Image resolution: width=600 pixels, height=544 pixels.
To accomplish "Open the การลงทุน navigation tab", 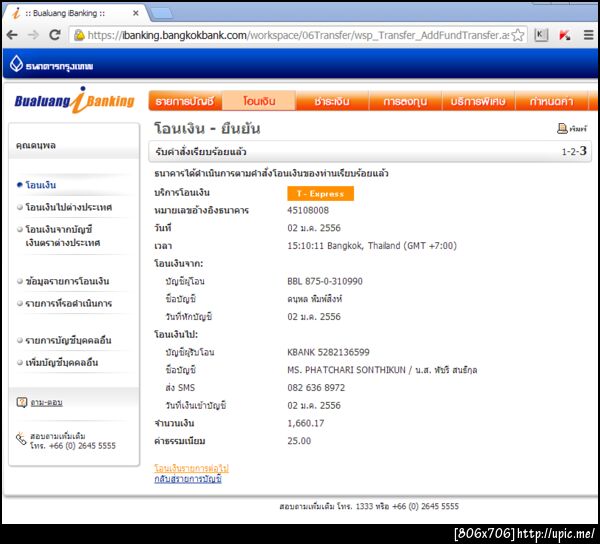I will (x=405, y=101).
